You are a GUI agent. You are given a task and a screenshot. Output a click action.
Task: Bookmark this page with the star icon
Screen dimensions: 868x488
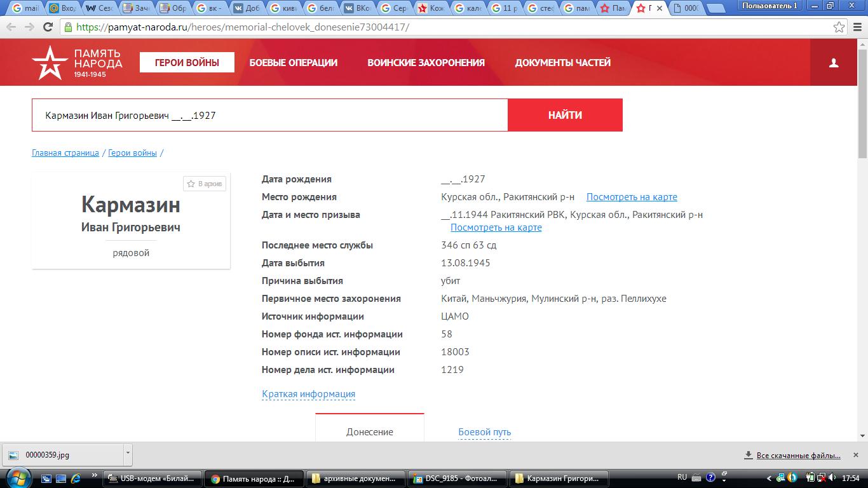point(839,27)
